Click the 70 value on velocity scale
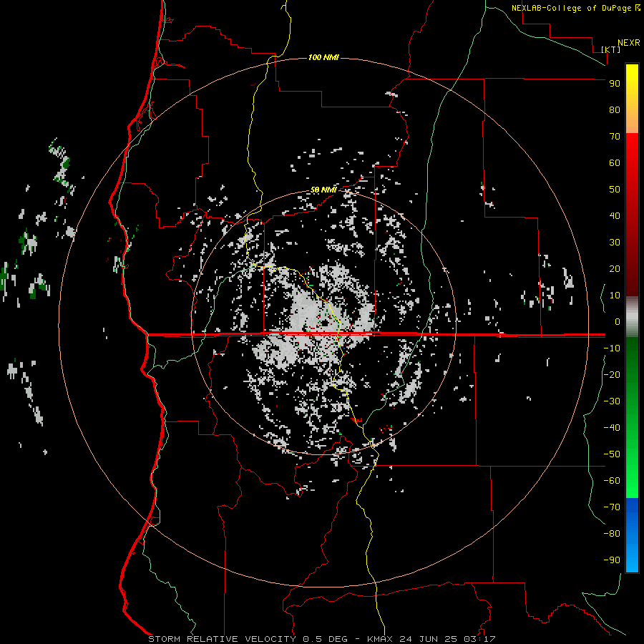644x644 pixels. click(615, 137)
